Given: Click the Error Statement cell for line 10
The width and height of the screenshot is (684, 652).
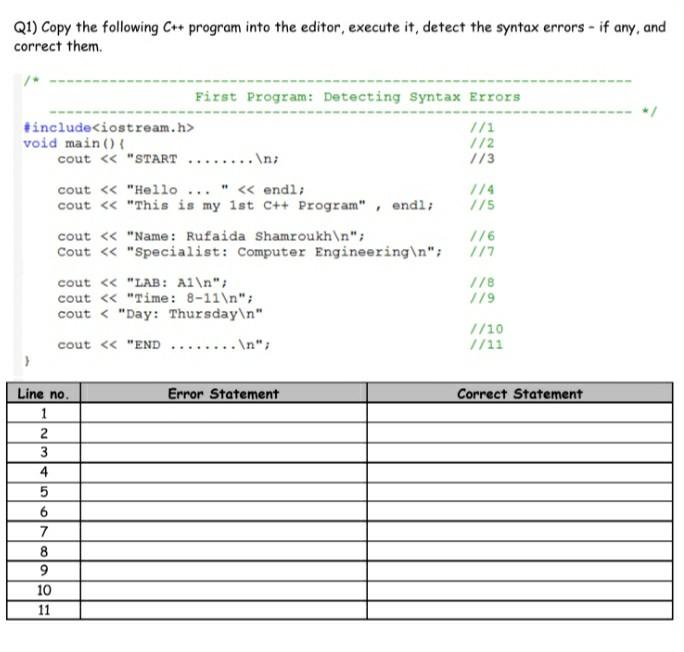Looking at the screenshot, I should pyautogui.click(x=224, y=591).
